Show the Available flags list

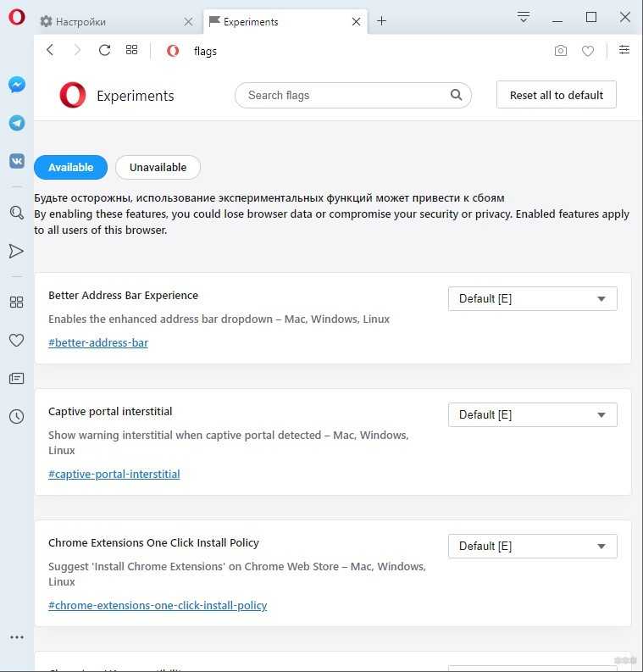(x=70, y=167)
